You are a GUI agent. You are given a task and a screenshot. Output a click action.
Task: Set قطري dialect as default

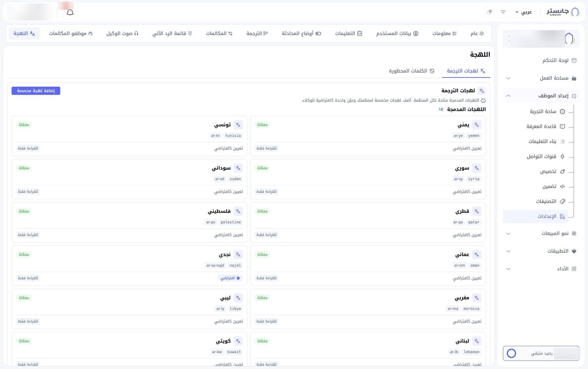coord(467,235)
